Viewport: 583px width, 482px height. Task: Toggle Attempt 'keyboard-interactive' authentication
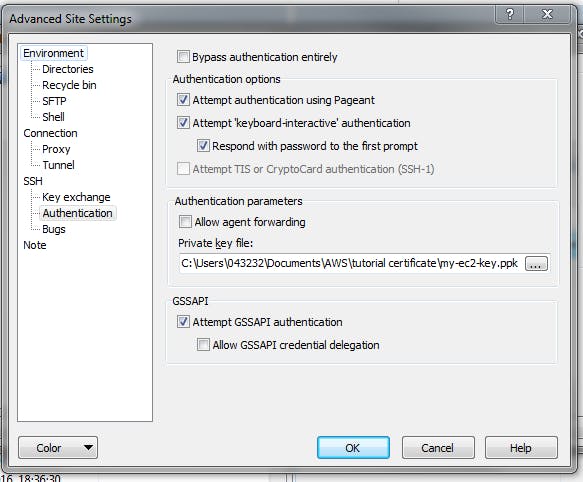[183, 123]
